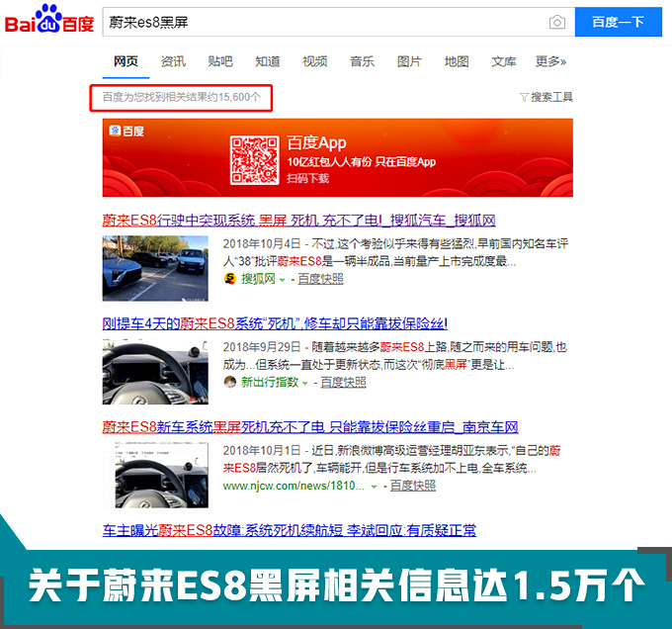Click the search tools funnel icon
Viewport: 672px width, 629px height.
(x=524, y=97)
